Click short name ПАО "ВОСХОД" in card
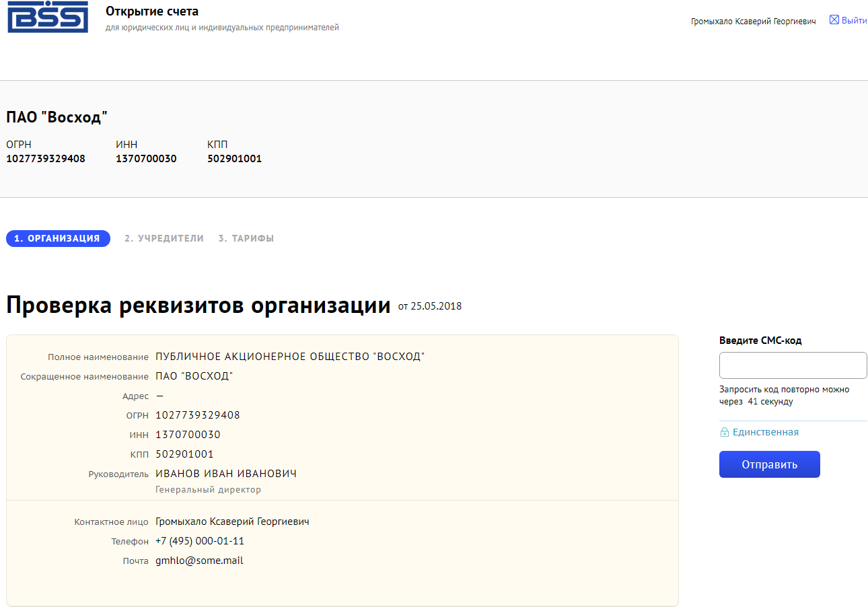The height and width of the screenshot is (607, 868). coord(194,376)
